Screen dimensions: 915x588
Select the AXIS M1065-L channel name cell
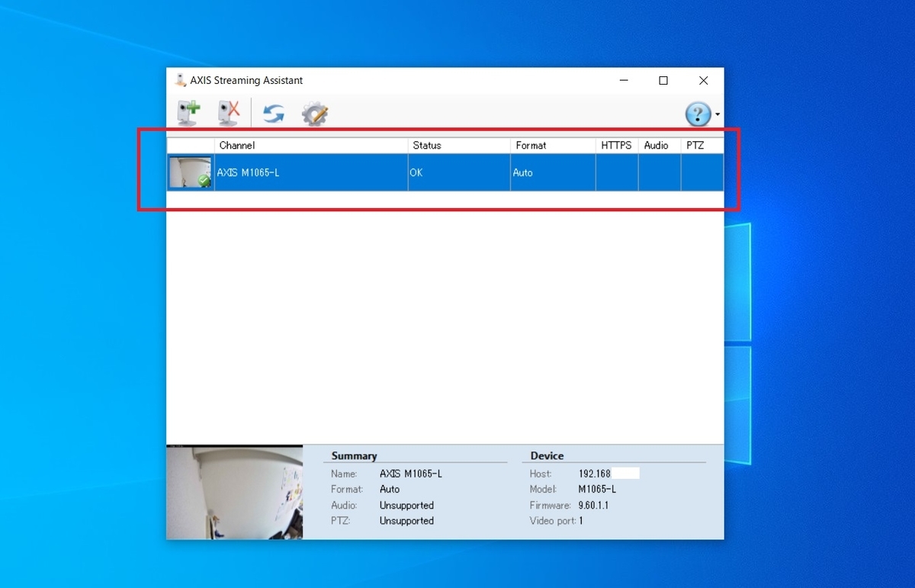point(311,172)
